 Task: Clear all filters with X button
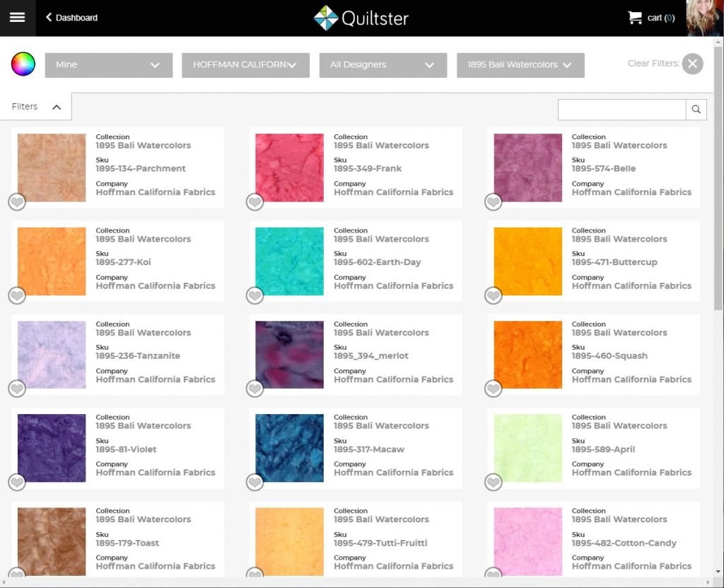[x=693, y=64]
